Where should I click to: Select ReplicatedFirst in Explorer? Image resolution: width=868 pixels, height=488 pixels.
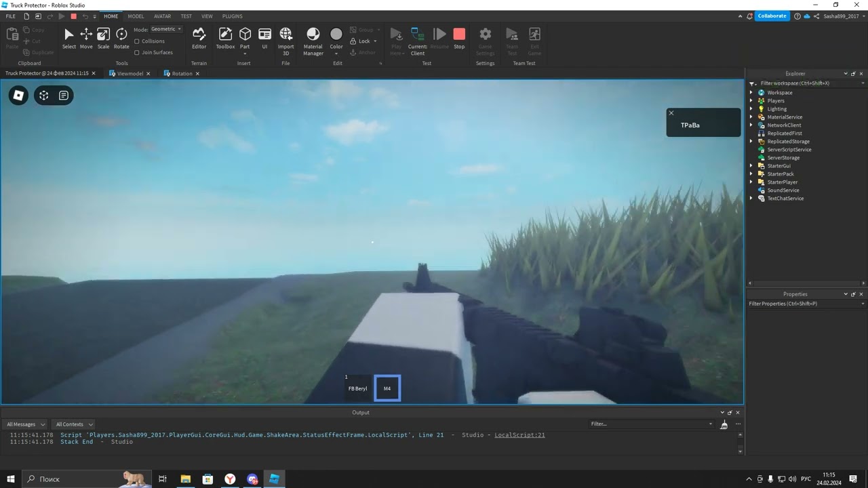(x=784, y=134)
